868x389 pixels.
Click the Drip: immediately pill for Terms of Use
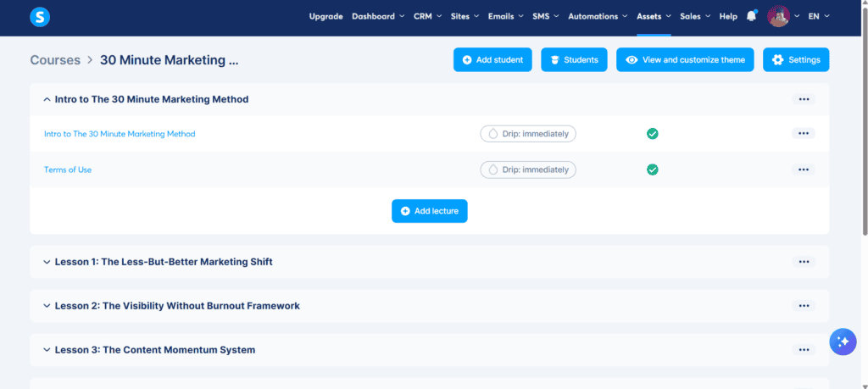pos(528,169)
